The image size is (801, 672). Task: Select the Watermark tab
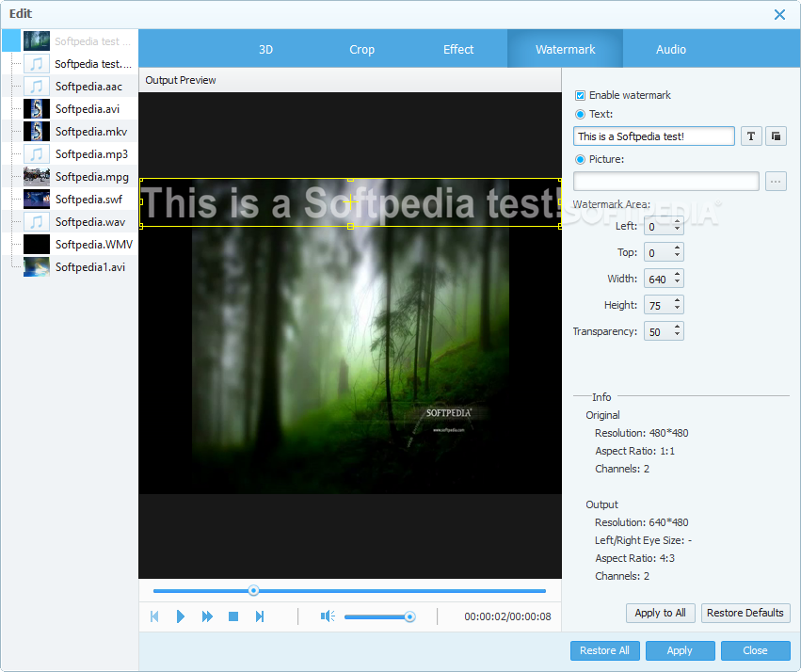(x=565, y=50)
